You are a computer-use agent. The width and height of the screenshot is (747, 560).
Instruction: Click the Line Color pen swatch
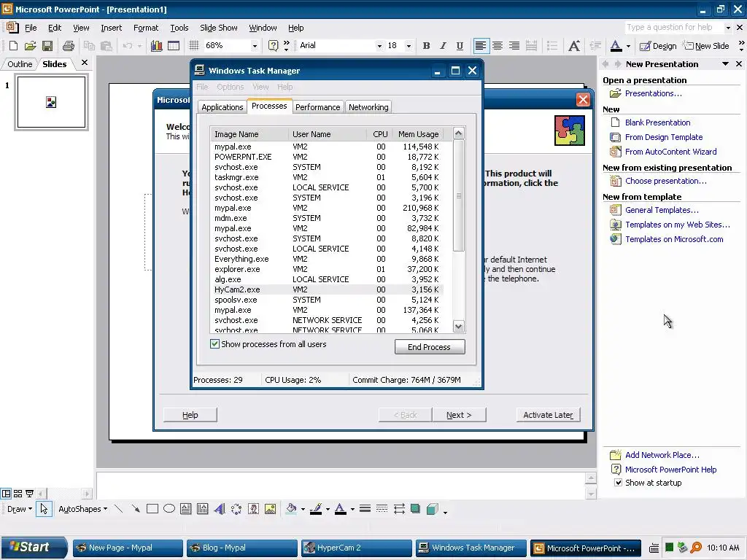click(x=316, y=509)
